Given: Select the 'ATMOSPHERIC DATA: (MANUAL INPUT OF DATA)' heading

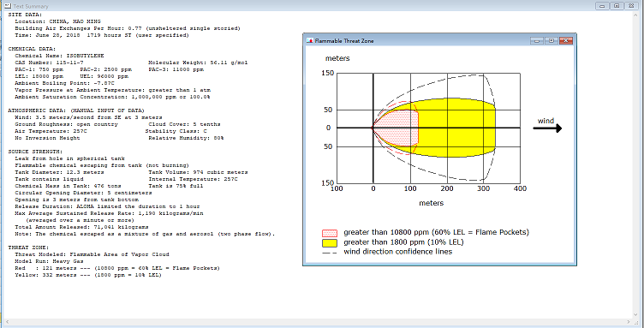Looking at the screenshot, I should point(76,110).
